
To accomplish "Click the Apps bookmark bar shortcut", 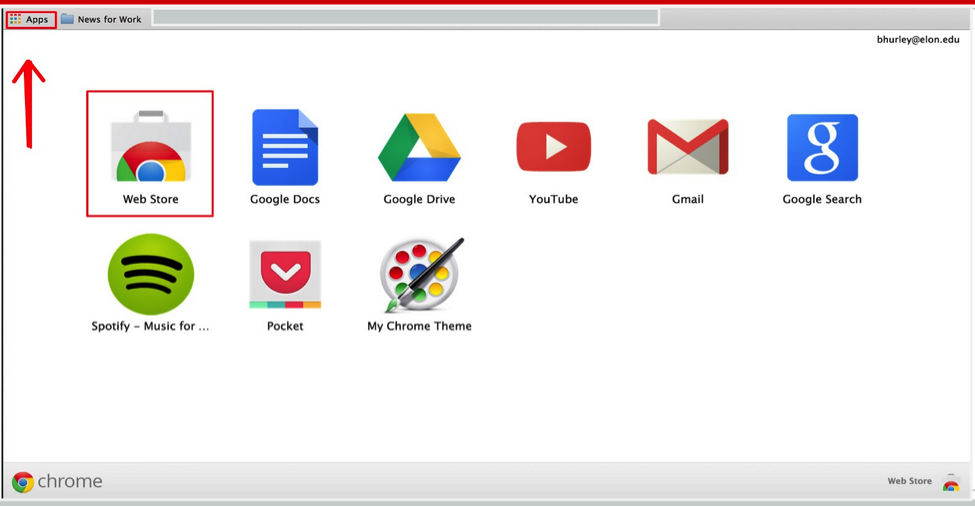I will click(x=31, y=19).
